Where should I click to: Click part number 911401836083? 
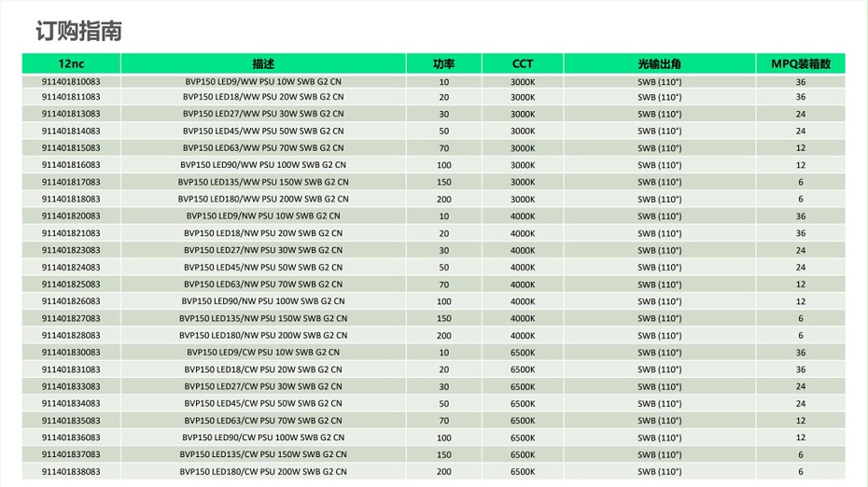(x=71, y=438)
